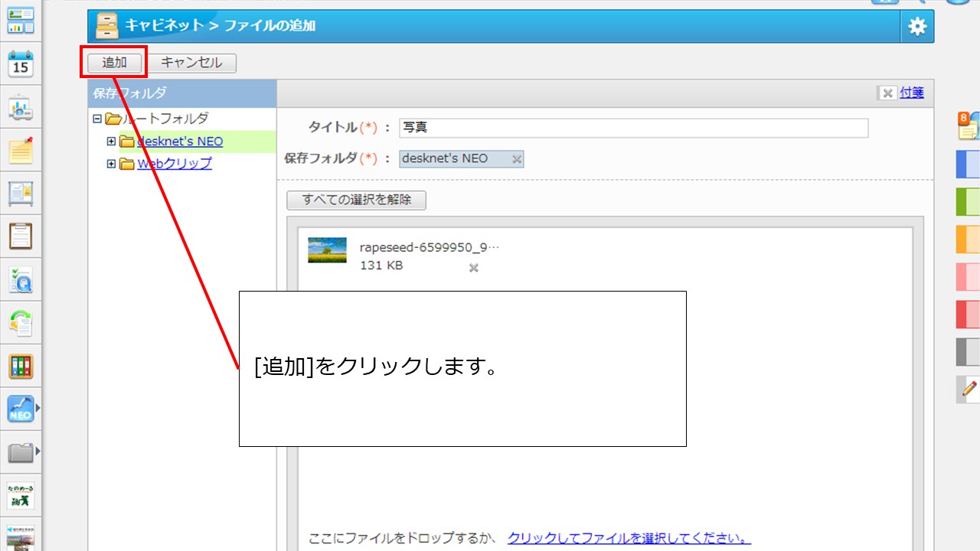
Task: Select the green sticky note color
Action: (968, 201)
